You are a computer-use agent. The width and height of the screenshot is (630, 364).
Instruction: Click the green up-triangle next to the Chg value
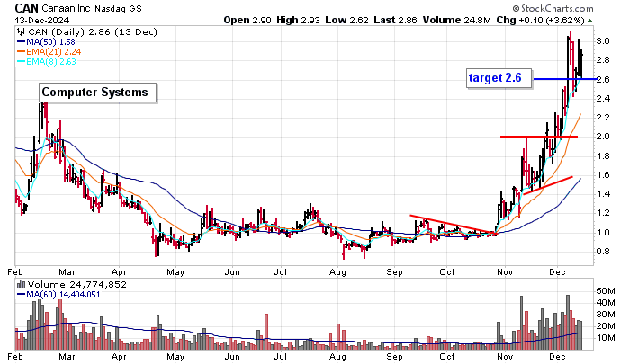pos(589,21)
